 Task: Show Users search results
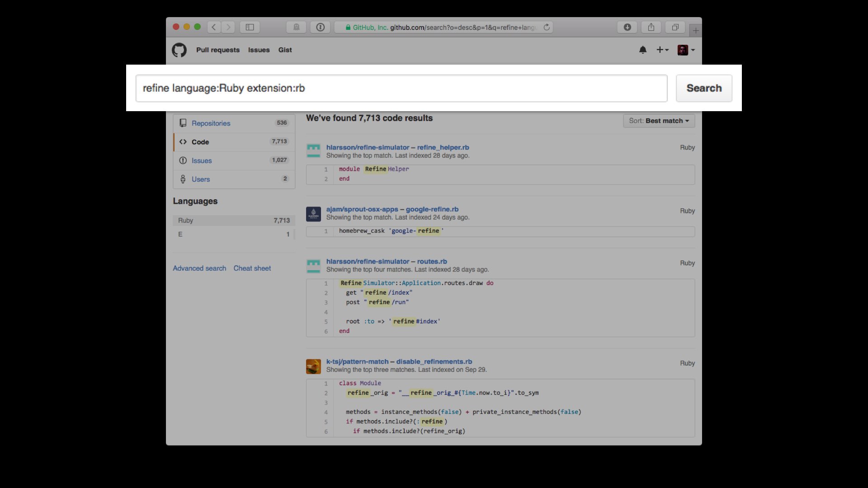[x=234, y=179]
